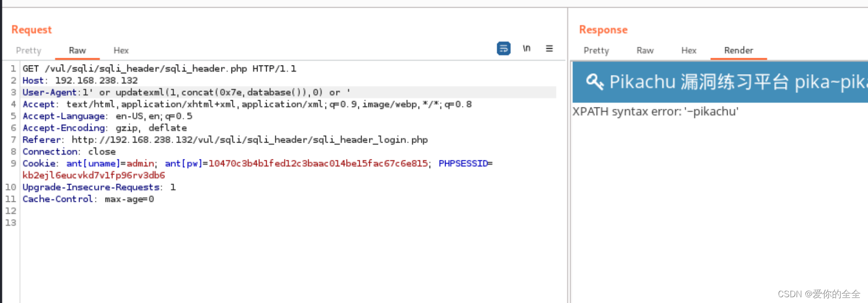Image resolution: width=868 pixels, height=303 pixels.
Task: Click line number 12 in the request editor
Action: [11, 211]
